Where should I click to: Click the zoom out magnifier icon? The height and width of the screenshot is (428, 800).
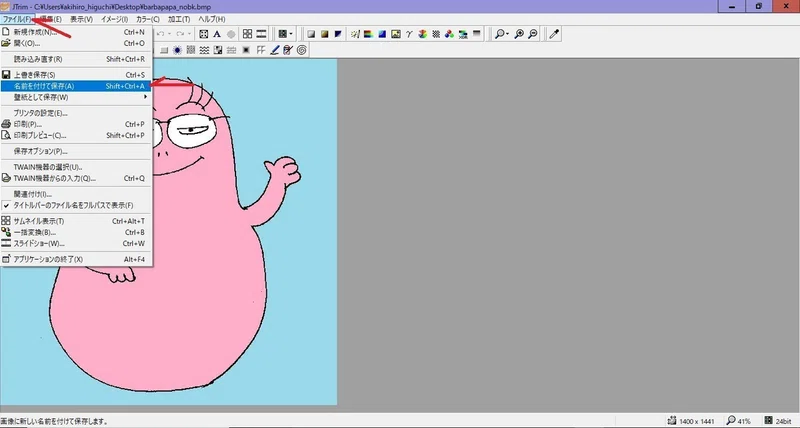[x=533, y=34]
